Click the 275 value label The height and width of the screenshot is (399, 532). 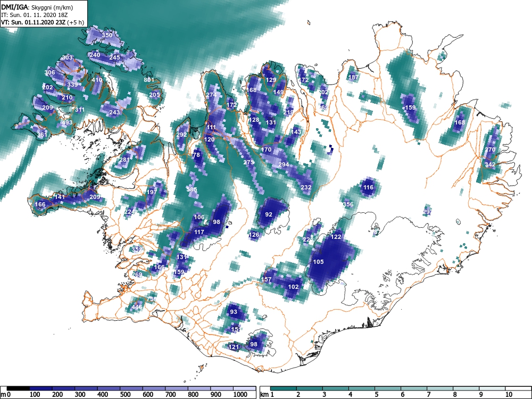tap(248, 162)
